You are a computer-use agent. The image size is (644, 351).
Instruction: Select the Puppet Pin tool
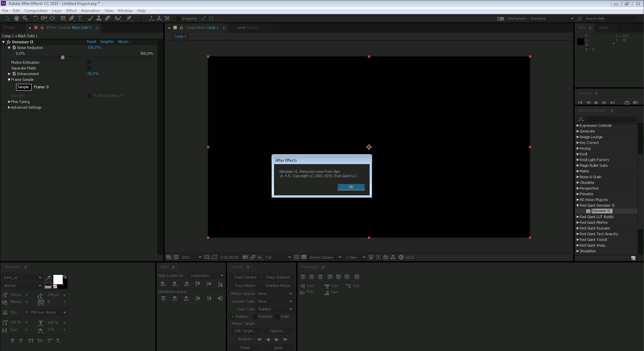pyautogui.click(x=129, y=18)
